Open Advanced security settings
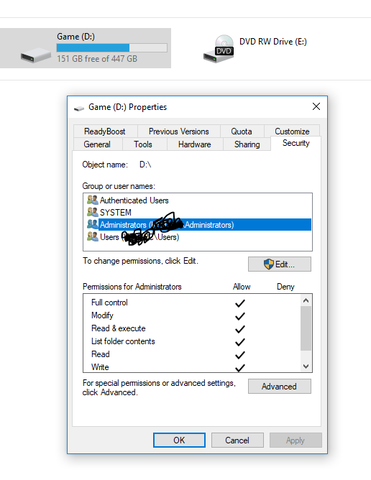The width and height of the screenshot is (371, 480). pos(279,386)
